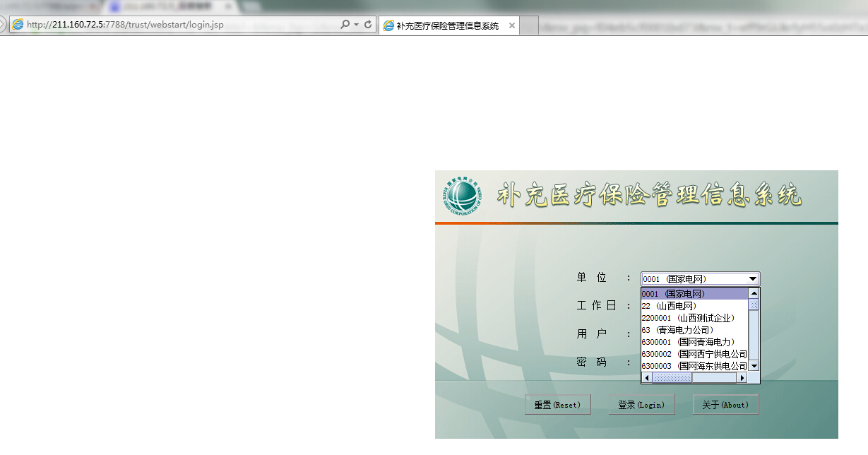Click the horizontal scrollbar thumb in list
868x455 pixels.
click(672, 378)
